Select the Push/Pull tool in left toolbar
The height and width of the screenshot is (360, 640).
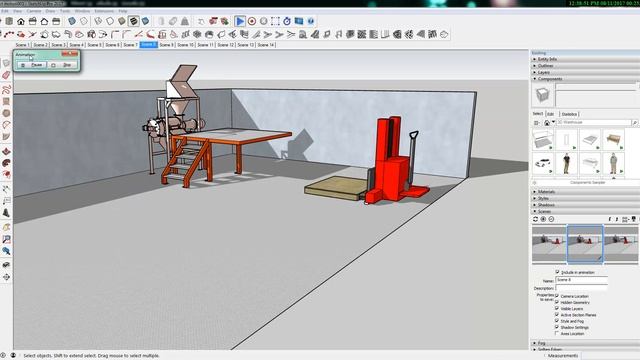pos(6,151)
